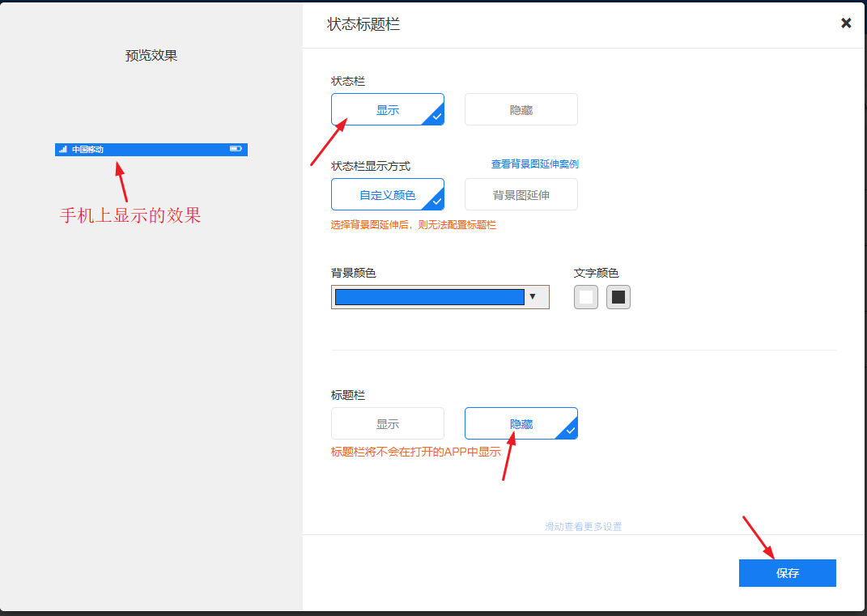Select the black 文字颜色 swatch
Screen dimensions: 867x616
pyautogui.click(x=618, y=297)
